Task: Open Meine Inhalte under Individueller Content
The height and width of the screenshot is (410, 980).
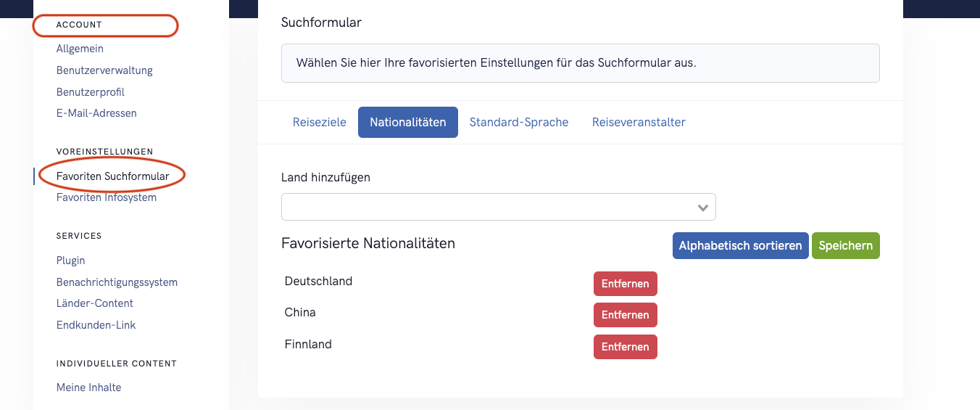Action: [x=89, y=388]
